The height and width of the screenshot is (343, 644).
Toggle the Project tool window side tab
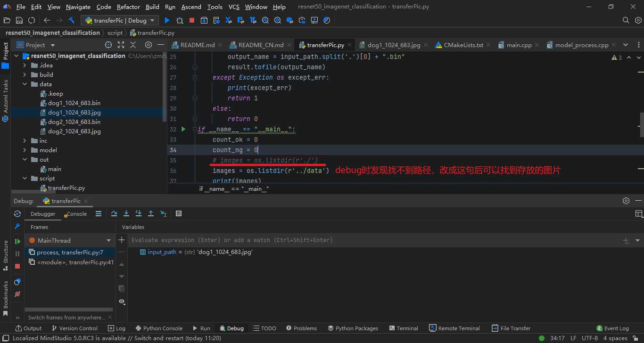coord(6,56)
